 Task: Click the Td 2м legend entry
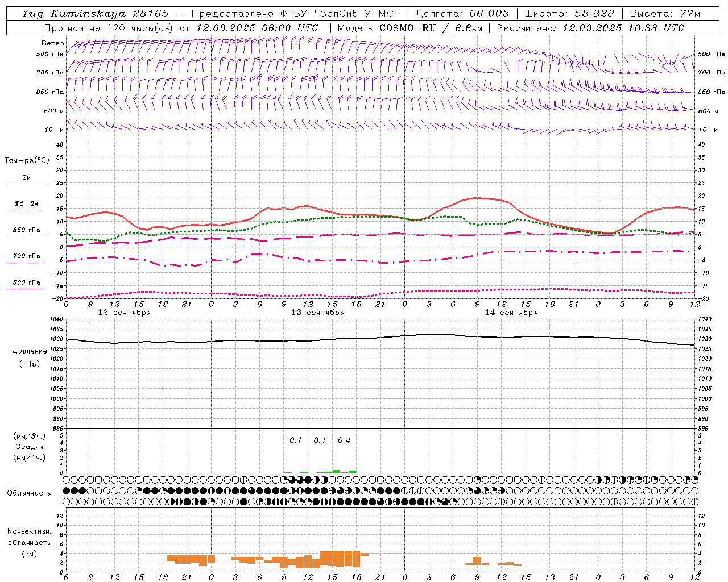[x=26, y=203]
